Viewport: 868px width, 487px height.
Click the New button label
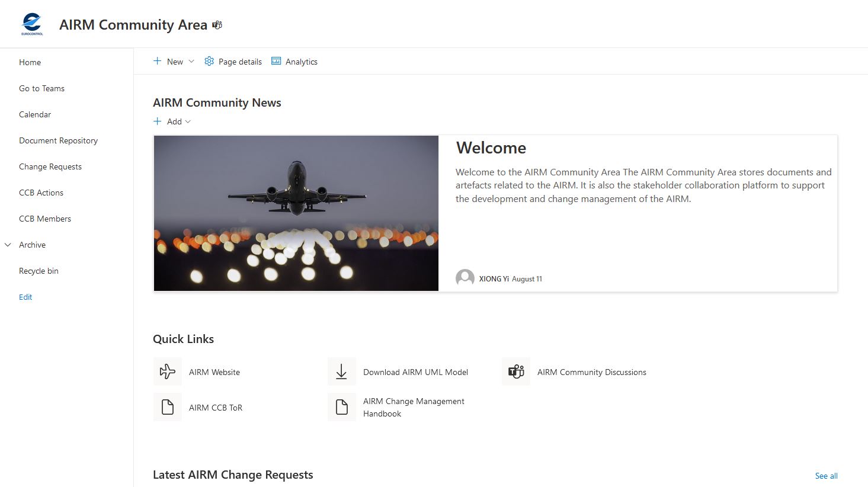coord(175,62)
